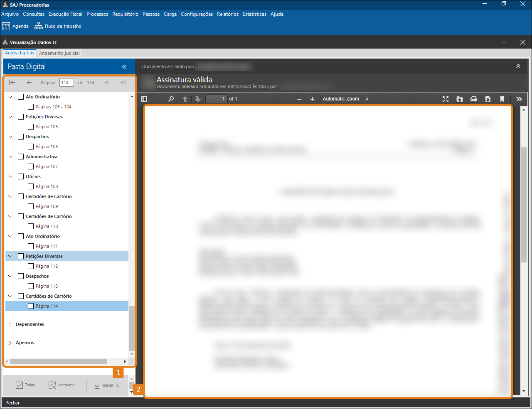Jump to first page of Pasta Digital
Image resolution: width=532 pixels, height=409 pixels.
12,83
